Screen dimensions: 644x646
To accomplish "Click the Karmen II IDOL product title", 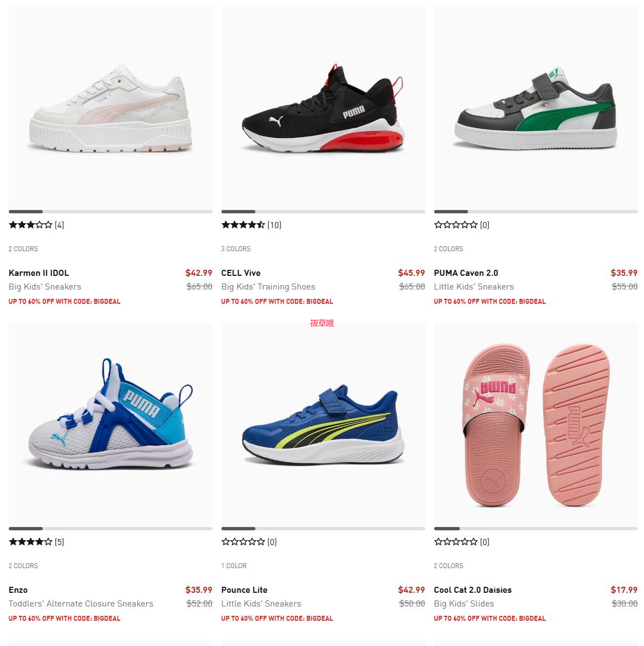I will click(39, 273).
